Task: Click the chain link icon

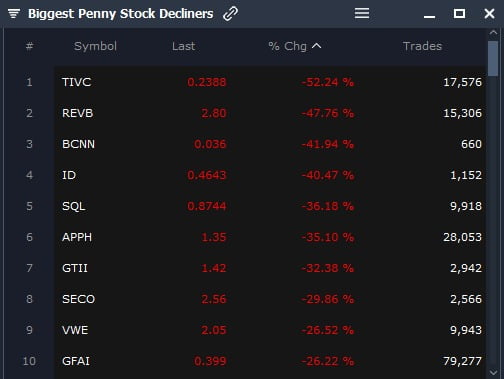Action: pos(230,14)
